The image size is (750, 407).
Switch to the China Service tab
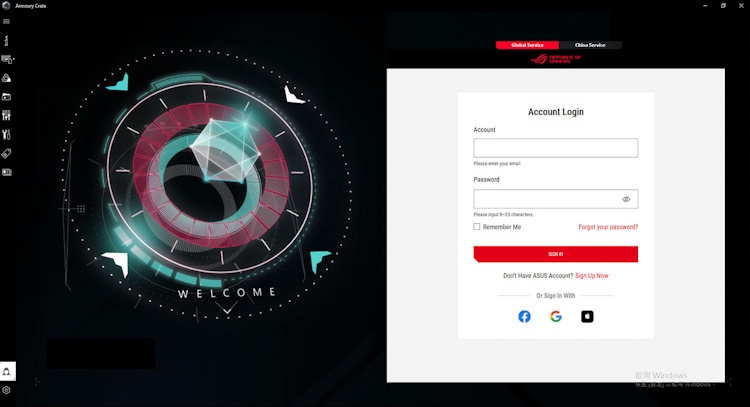click(x=590, y=45)
